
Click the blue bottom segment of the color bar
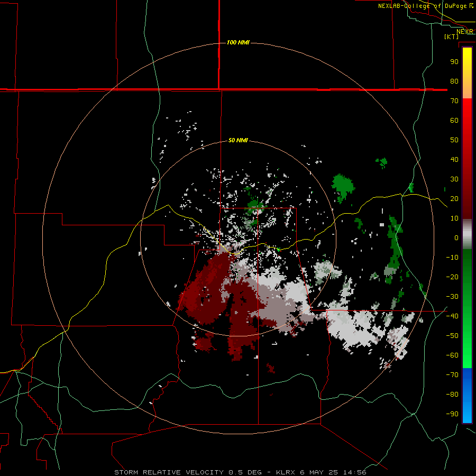point(467,396)
